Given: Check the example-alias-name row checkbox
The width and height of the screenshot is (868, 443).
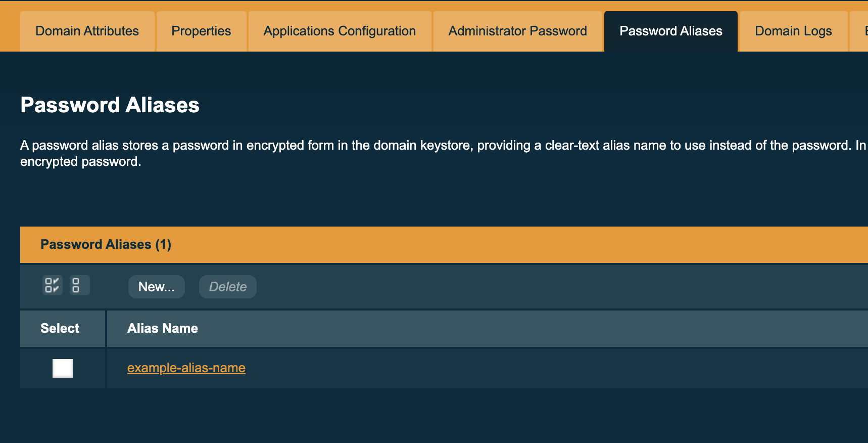Looking at the screenshot, I should tap(62, 369).
